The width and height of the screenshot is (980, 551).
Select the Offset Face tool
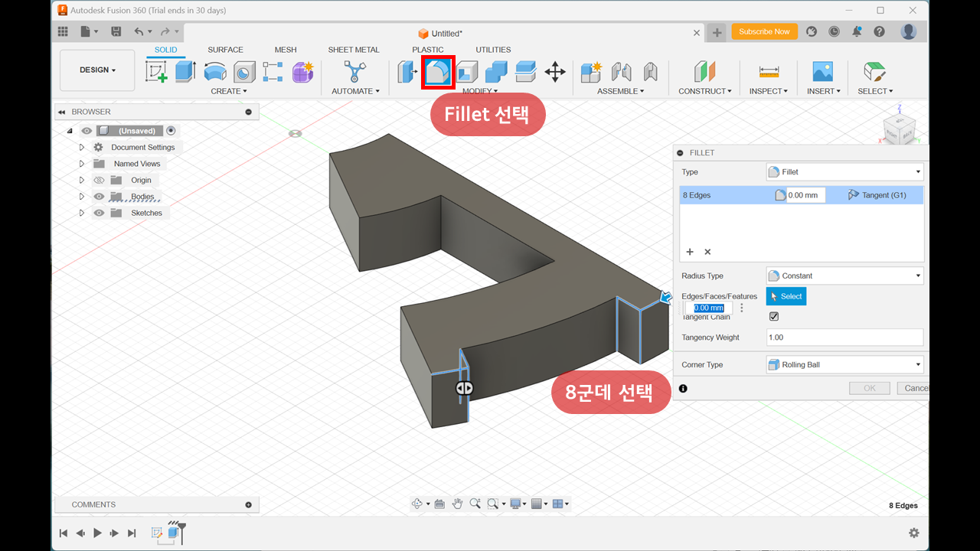pos(525,72)
